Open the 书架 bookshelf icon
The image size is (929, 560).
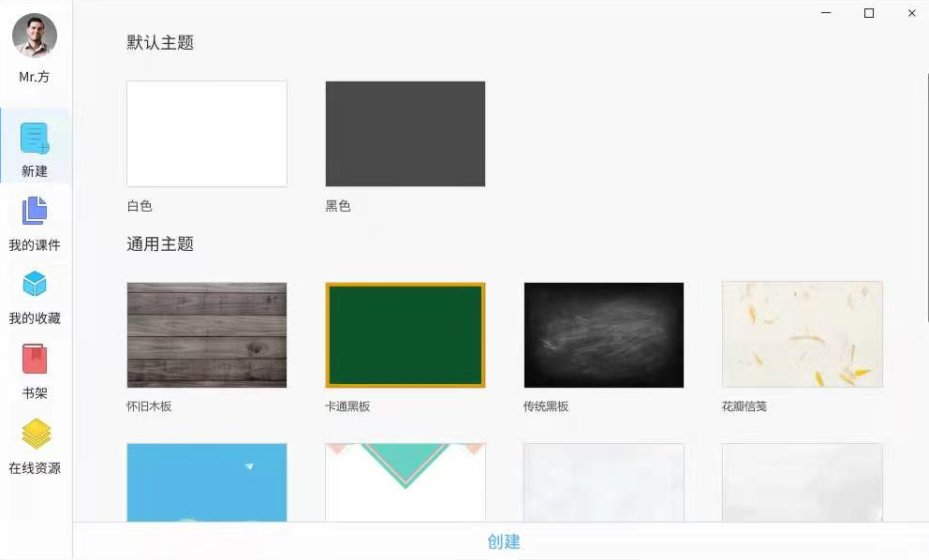tap(35, 359)
